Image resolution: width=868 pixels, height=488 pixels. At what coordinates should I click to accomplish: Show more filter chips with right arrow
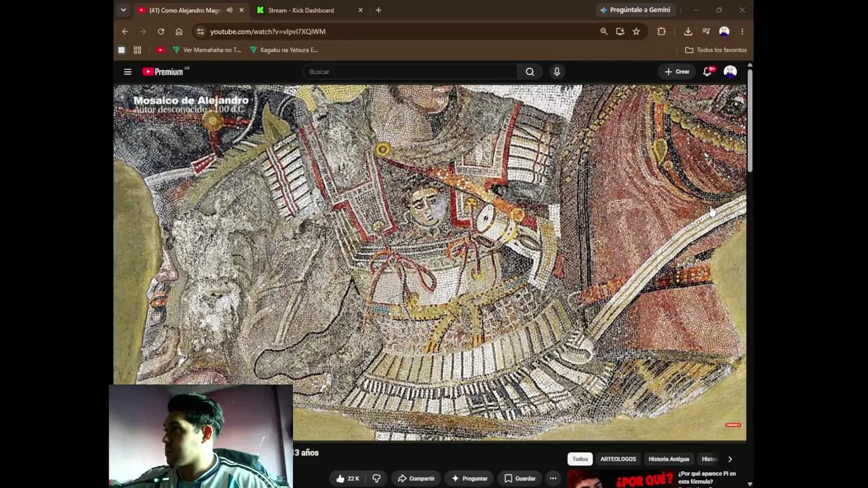(730, 459)
